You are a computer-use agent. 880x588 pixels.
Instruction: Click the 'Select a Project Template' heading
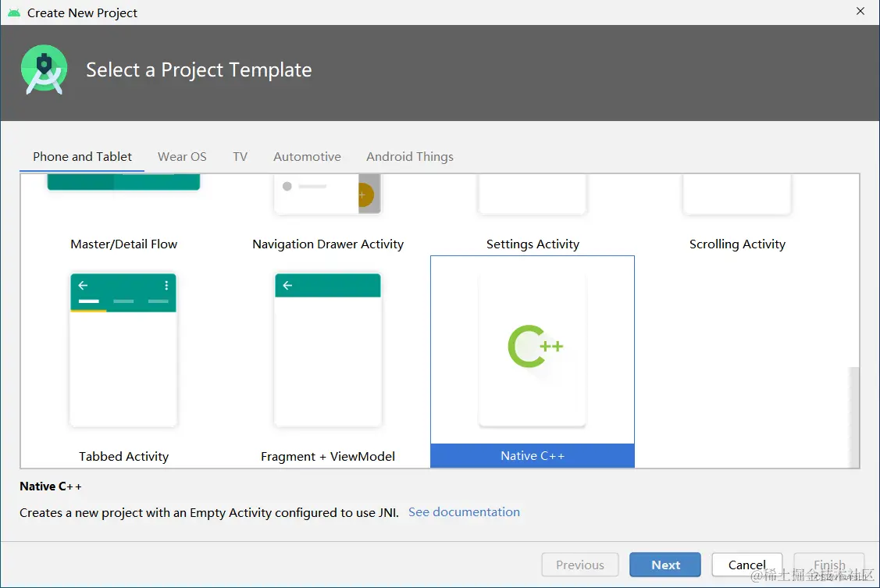coord(198,70)
